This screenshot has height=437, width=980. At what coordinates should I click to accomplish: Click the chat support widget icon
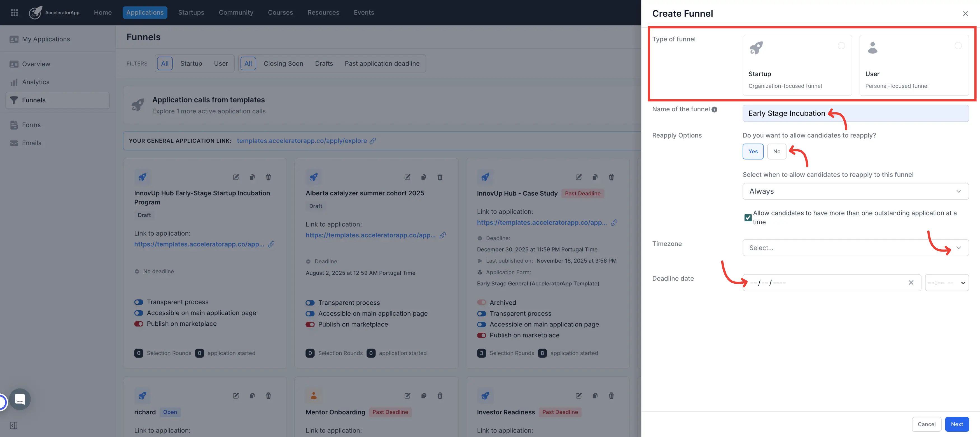click(x=20, y=399)
